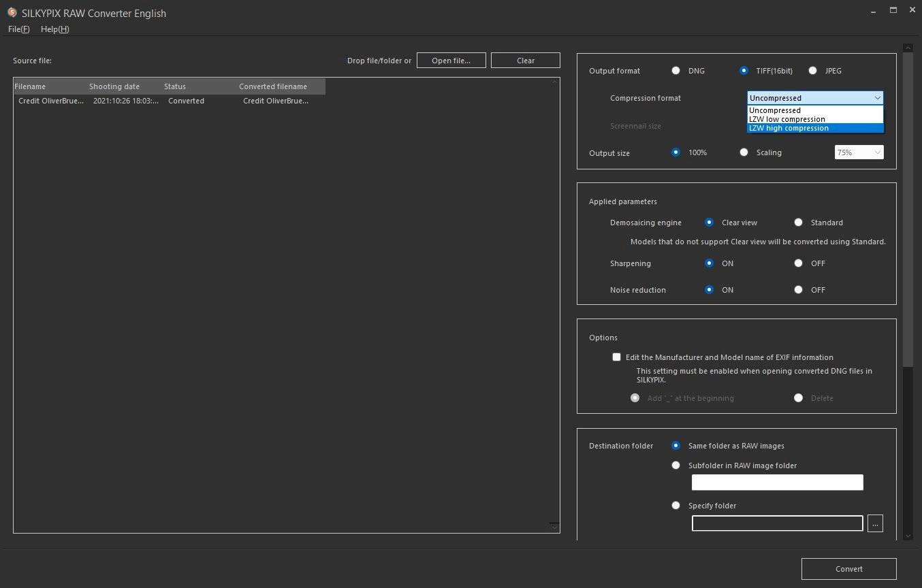Choose Subfolder in RAW image folder

pos(675,465)
